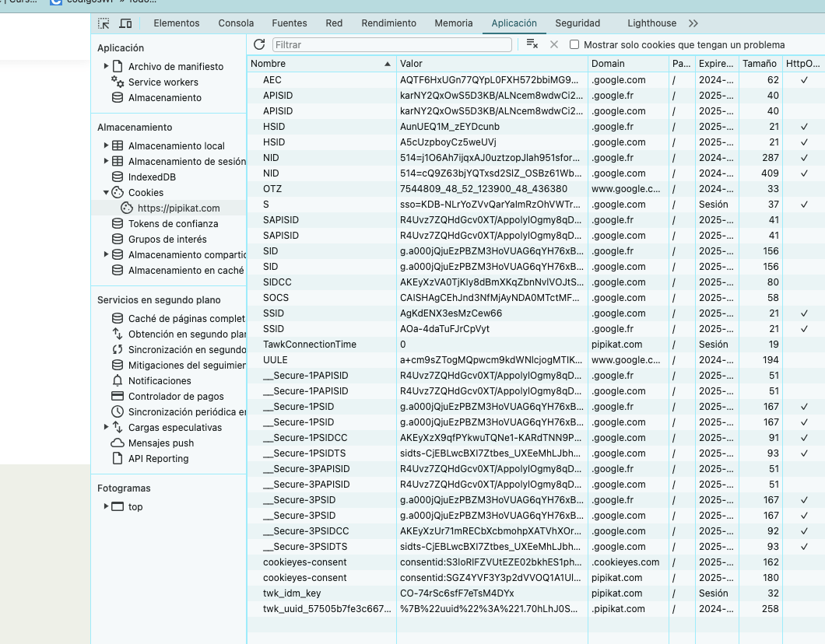Sort cookies by Nombre column header
This screenshot has height=644, width=825.
click(x=321, y=64)
